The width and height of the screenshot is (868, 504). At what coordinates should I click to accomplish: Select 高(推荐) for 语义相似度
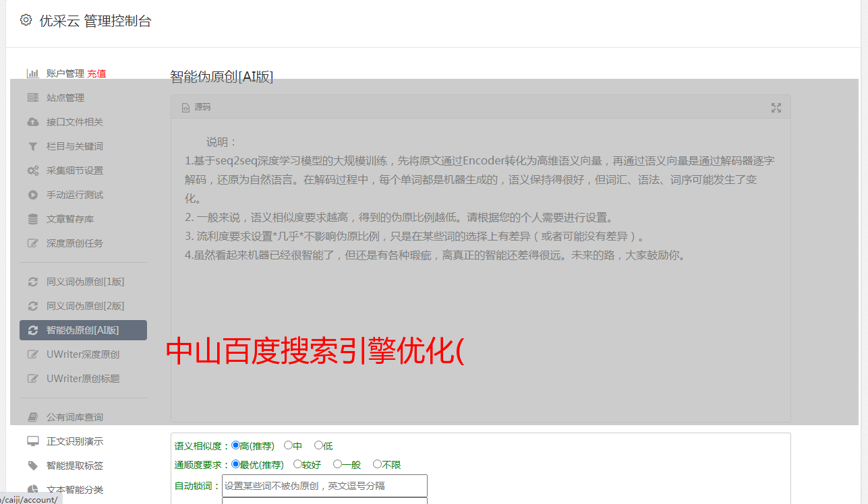coord(235,445)
